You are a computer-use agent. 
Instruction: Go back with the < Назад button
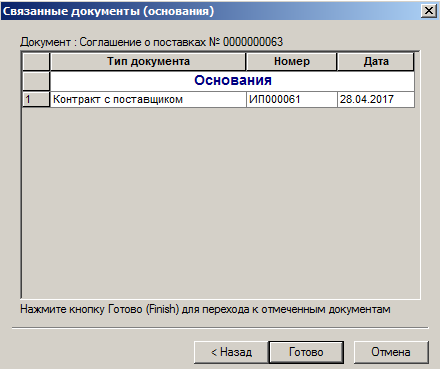(x=231, y=352)
